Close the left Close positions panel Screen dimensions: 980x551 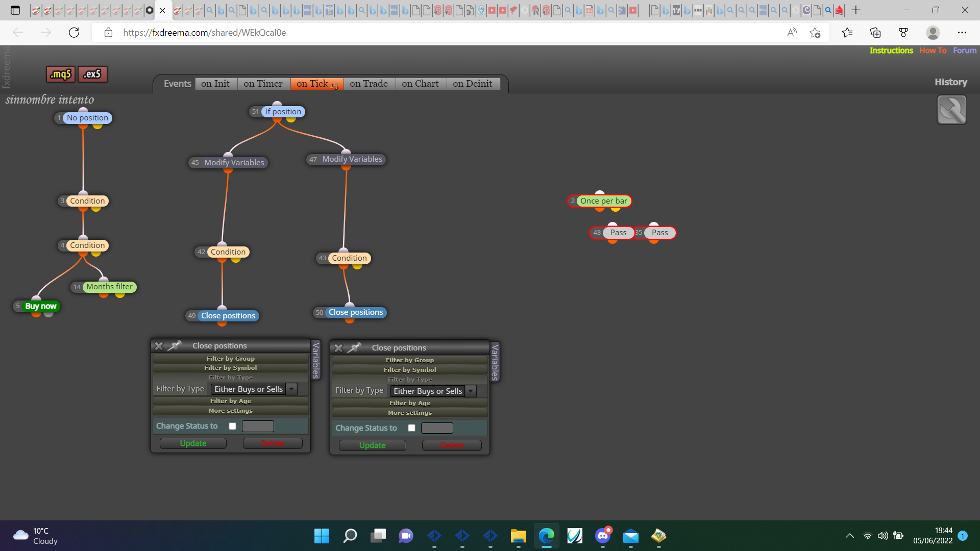pyautogui.click(x=159, y=346)
